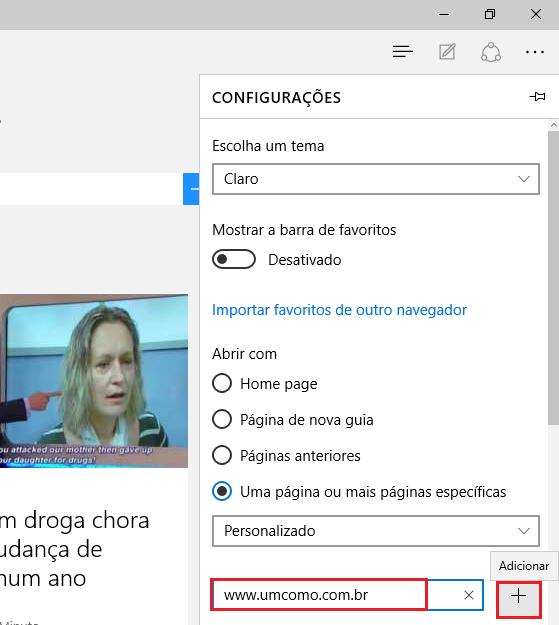Open the news video thumbnail image
The height and width of the screenshot is (625, 559).
tap(94, 381)
